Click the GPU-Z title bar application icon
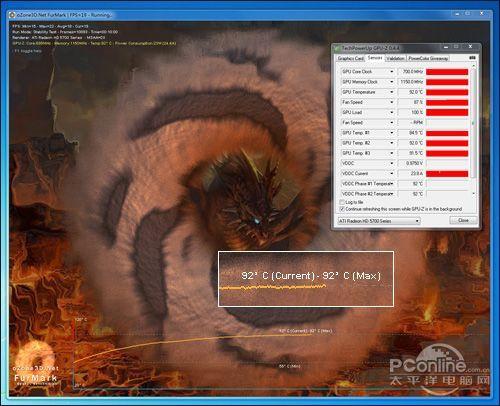This screenshot has width=500, height=406. click(337, 48)
